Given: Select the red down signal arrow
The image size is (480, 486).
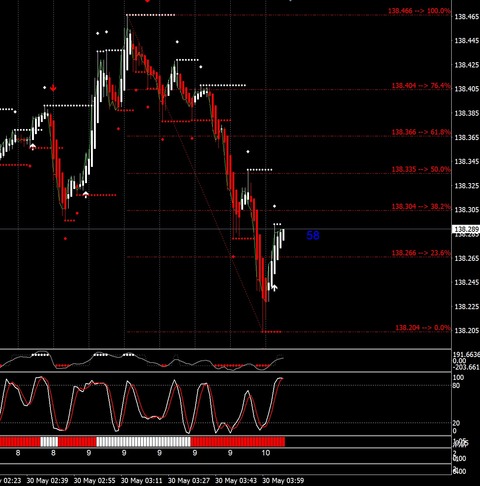Looking at the screenshot, I should pos(53,88).
